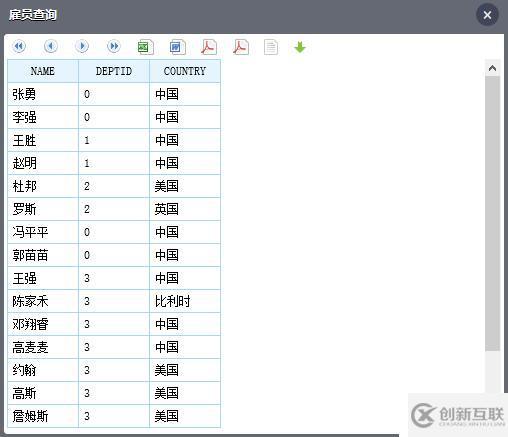The image size is (508, 437).
Task: Go to the next page
Action: (x=82, y=46)
